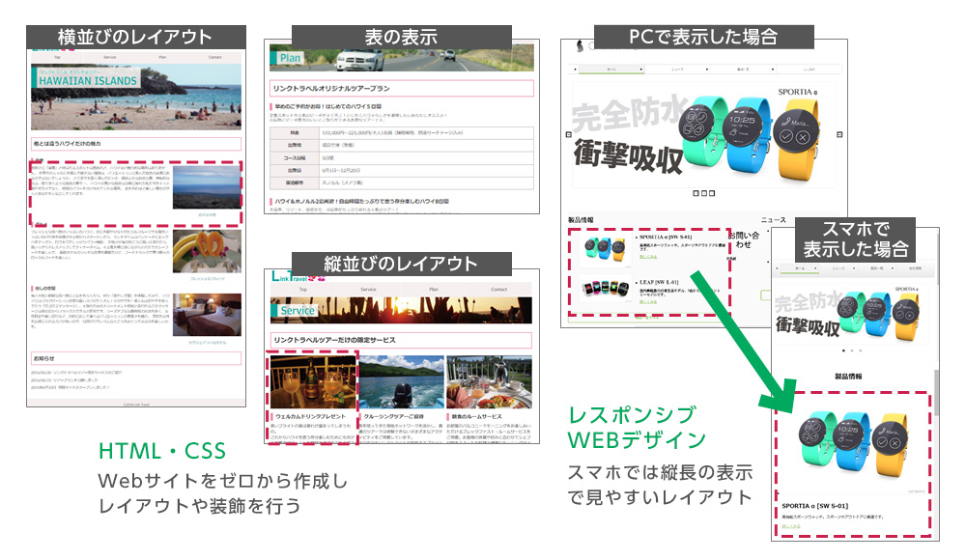Tap the 製品一覧 tab on the smartphone page
Screen dimensions: 966x560
[x=877, y=268]
